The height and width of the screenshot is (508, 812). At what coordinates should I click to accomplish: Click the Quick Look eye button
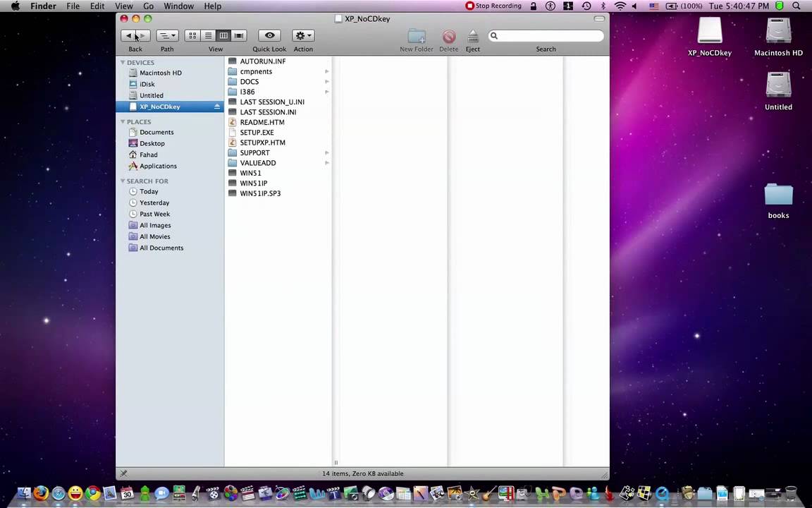pyautogui.click(x=269, y=36)
